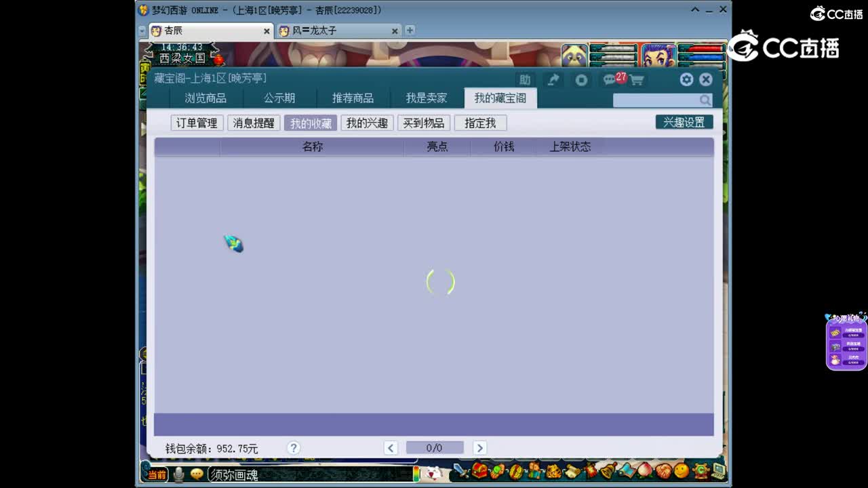Go to next page of favorites
This screenshot has height=488, width=868.
point(479,448)
